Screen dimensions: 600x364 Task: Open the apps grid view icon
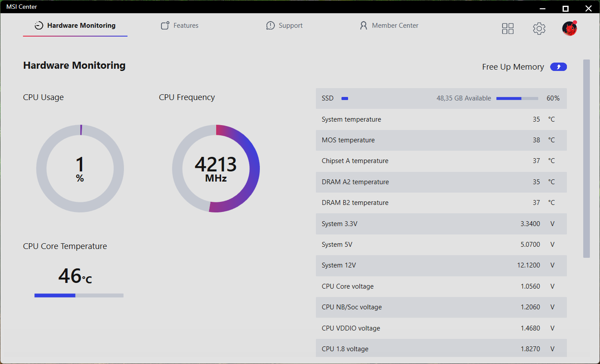pos(508,29)
